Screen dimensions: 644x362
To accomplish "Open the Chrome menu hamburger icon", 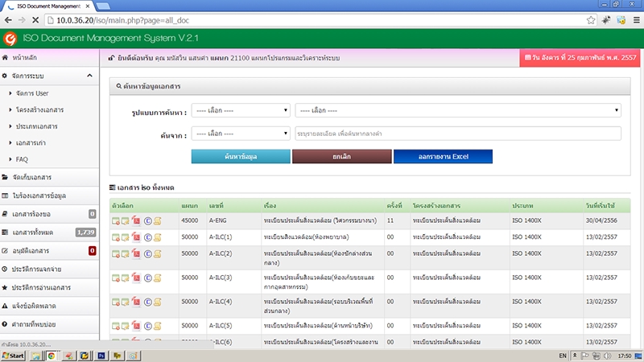I will click(636, 20).
